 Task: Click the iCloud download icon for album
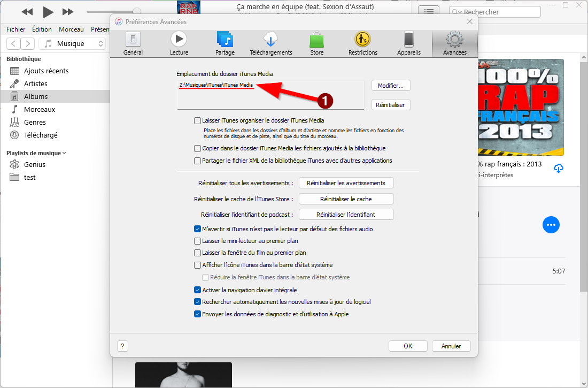[x=558, y=168]
